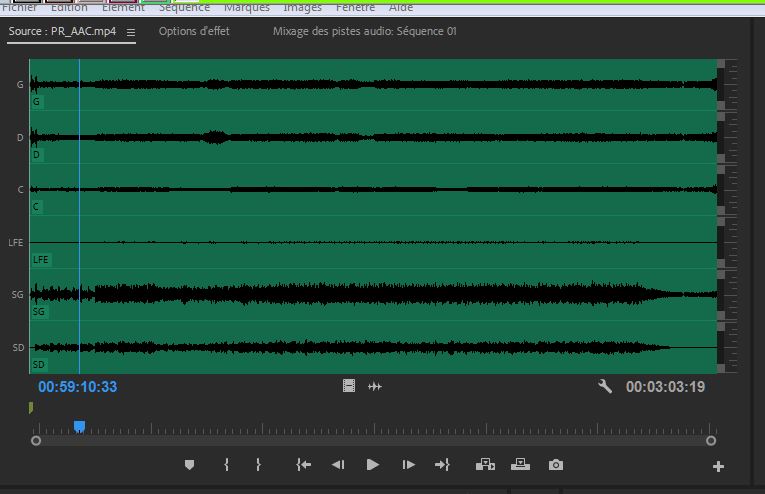Click the blue playhead on time ruler
The image size is (765, 494).
[x=79, y=427]
